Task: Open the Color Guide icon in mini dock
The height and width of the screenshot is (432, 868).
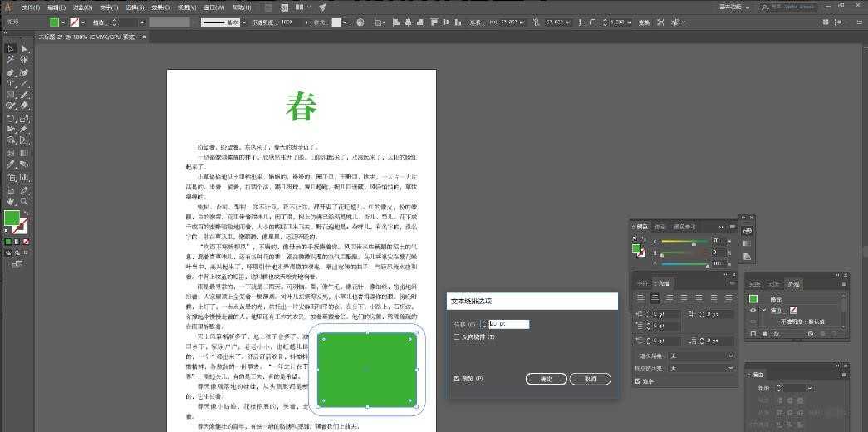Action: tap(747, 257)
